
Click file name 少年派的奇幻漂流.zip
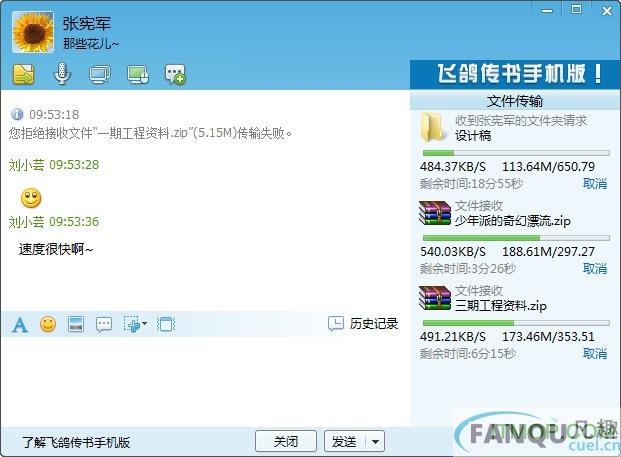512,220
